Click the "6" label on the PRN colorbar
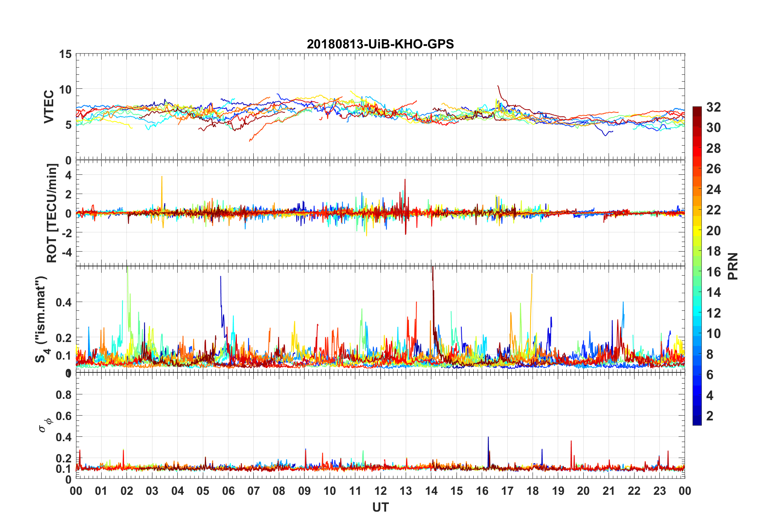This screenshot has height=532, width=761. point(710,375)
